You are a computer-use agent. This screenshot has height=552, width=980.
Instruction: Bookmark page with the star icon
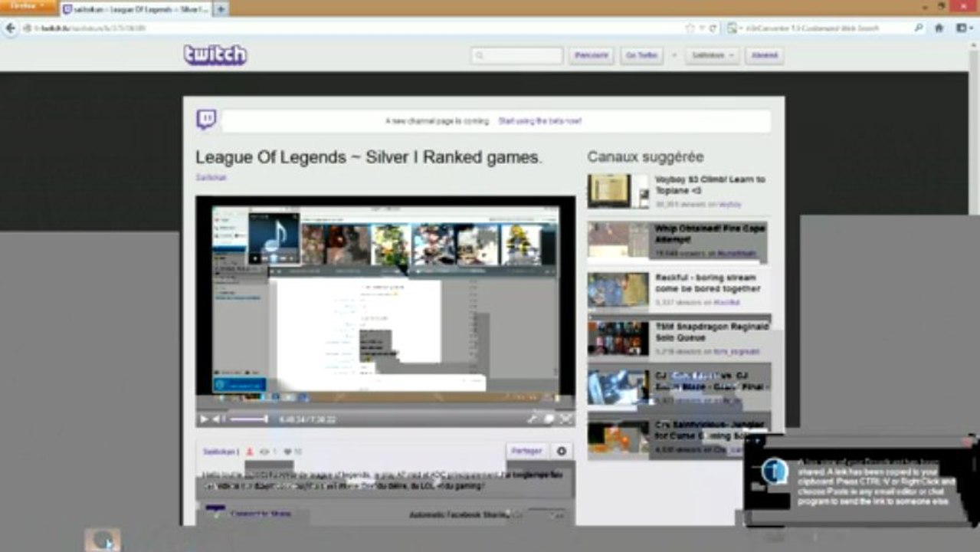click(690, 28)
